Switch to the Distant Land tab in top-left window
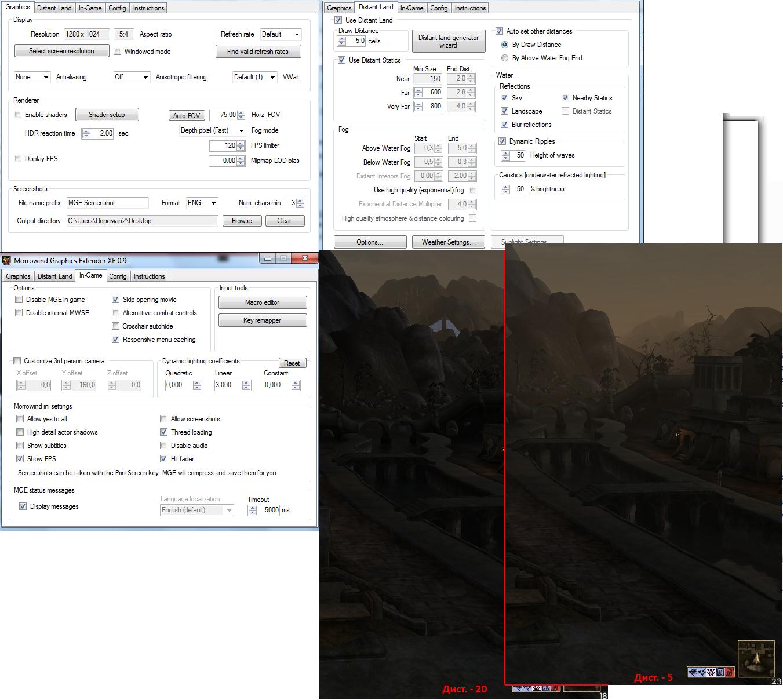 [54, 8]
